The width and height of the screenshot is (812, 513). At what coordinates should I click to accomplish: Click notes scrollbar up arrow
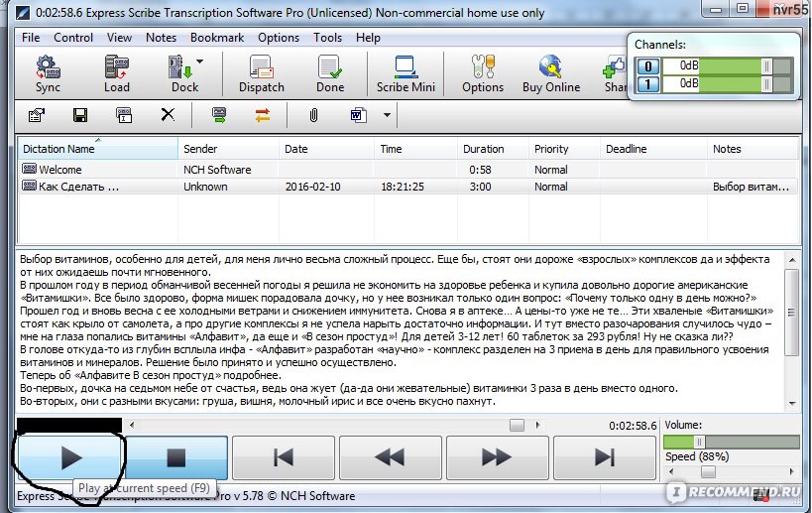(792, 259)
